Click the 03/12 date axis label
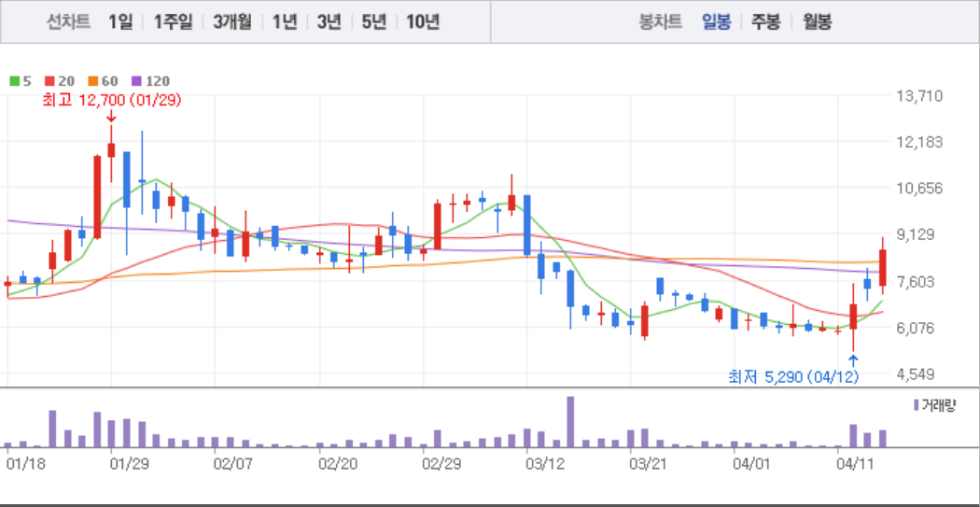 [545, 465]
